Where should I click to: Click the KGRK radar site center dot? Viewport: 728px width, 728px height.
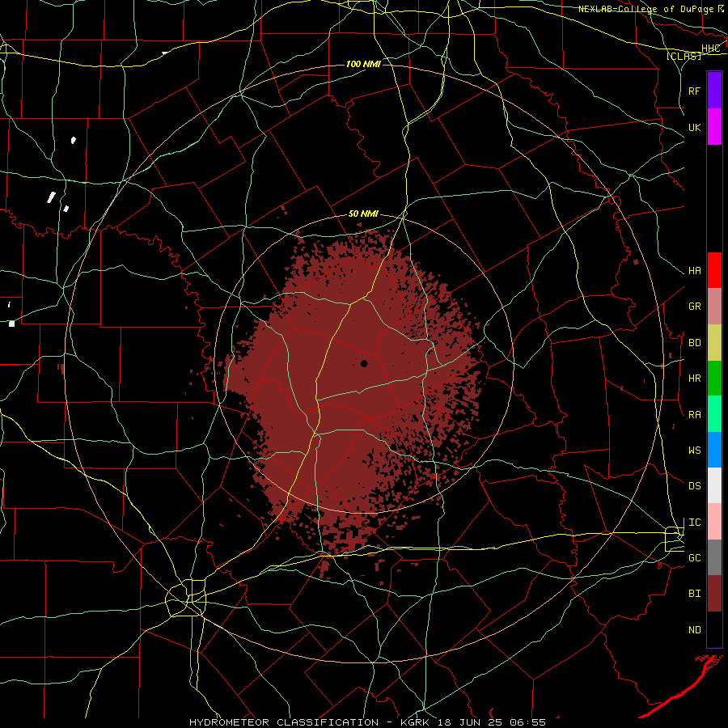[364, 363]
